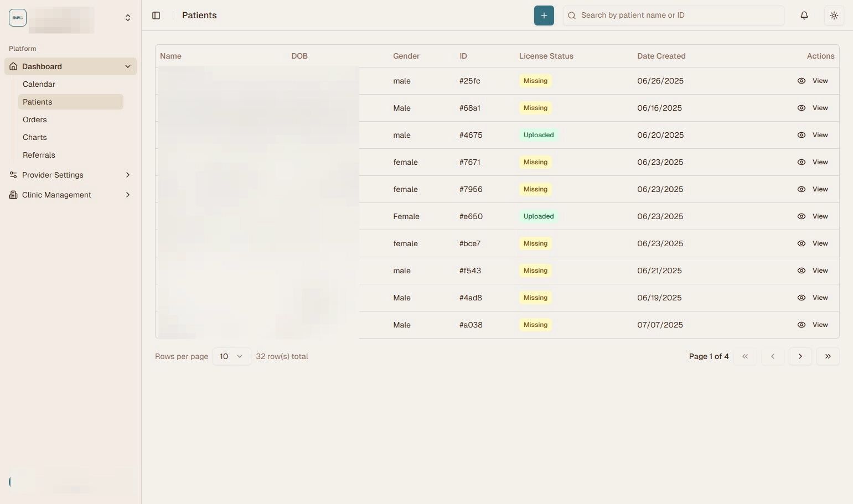Click the add patient plus button
Viewport: 853px width, 504px height.
544,15
